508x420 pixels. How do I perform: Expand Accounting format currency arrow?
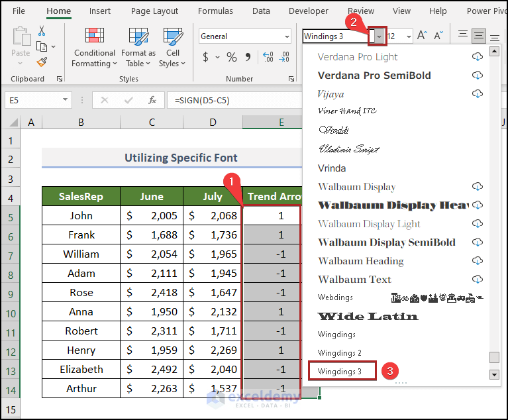pos(217,58)
